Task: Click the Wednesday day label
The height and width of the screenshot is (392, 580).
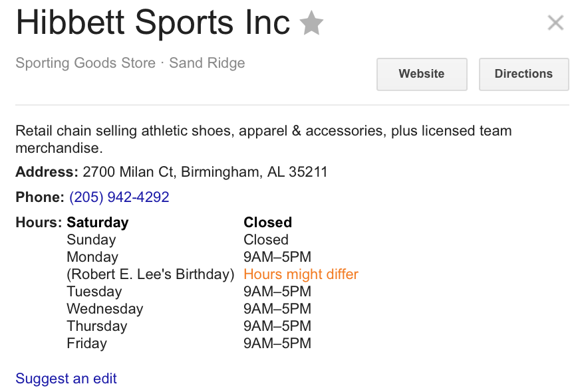Action: 105,309
